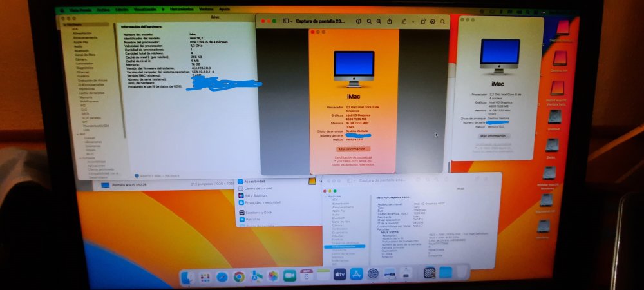Image resolution: width=644 pixels, height=290 pixels.
Task: Open the Vista Previa menu
Action: pyautogui.click(x=79, y=9)
